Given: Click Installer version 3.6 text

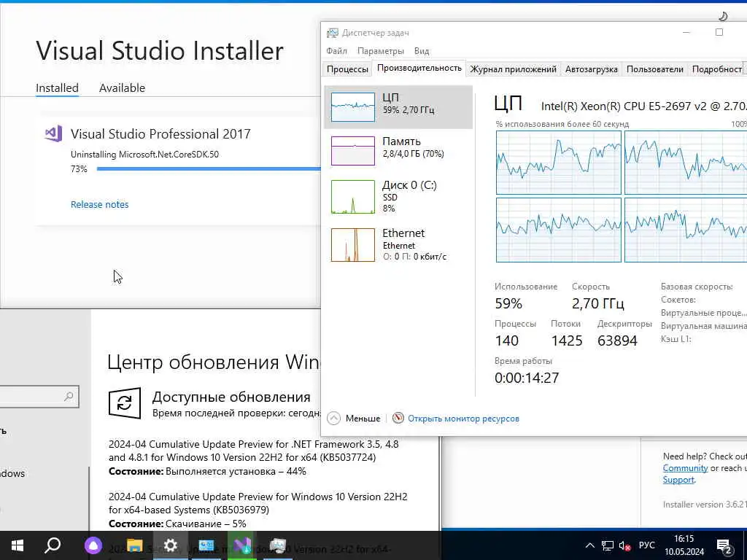Looking at the screenshot, I should click(705, 505).
